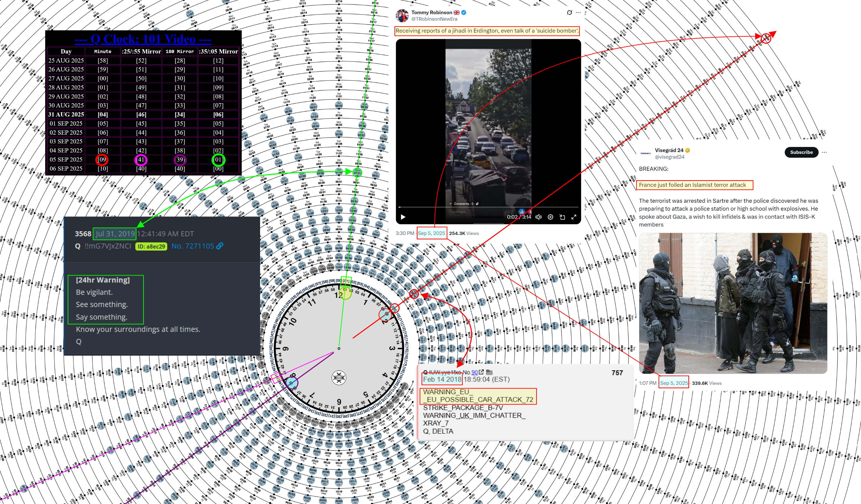This screenshot has width=861, height=504.
Task: Open the No. 7271105 post link
Action: [193, 246]
